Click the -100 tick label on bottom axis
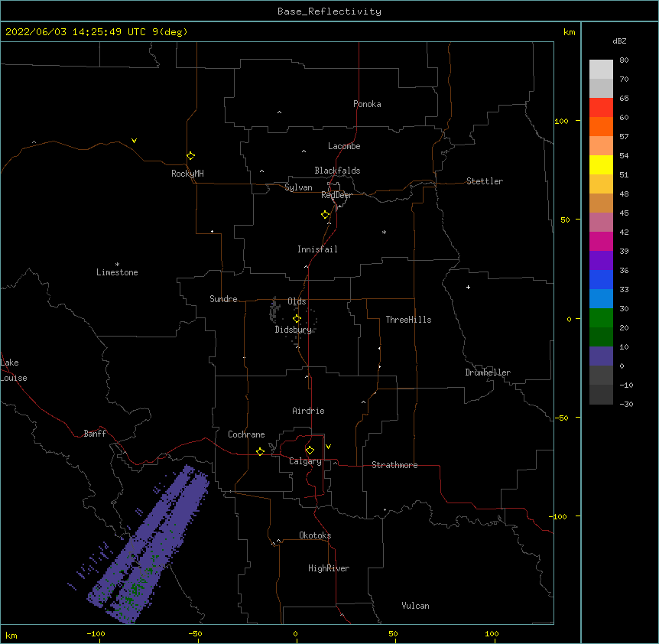This screenshot has width=659, height=644. (96, 633)
